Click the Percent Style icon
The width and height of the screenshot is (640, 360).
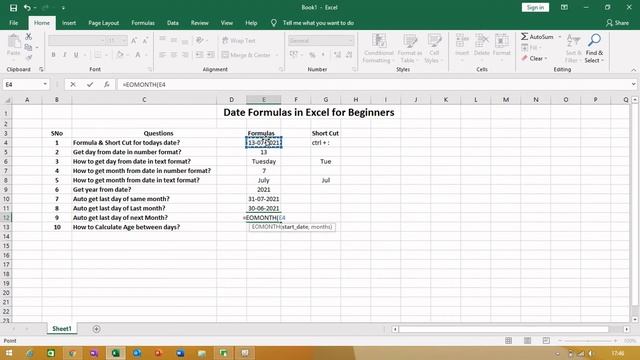coord(312,55)
